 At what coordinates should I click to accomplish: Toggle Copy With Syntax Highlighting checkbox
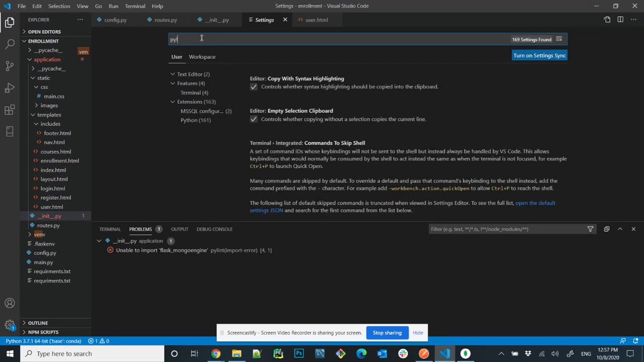[x=254, y=87]
